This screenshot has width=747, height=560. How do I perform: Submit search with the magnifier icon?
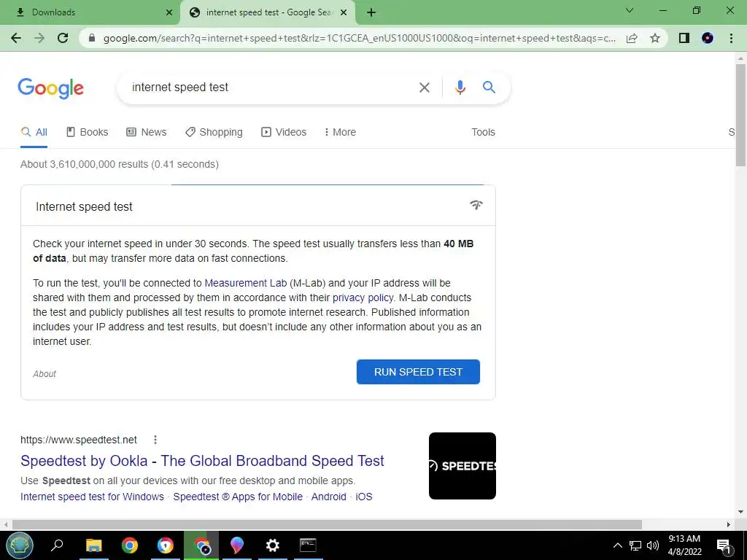point(489,87)
